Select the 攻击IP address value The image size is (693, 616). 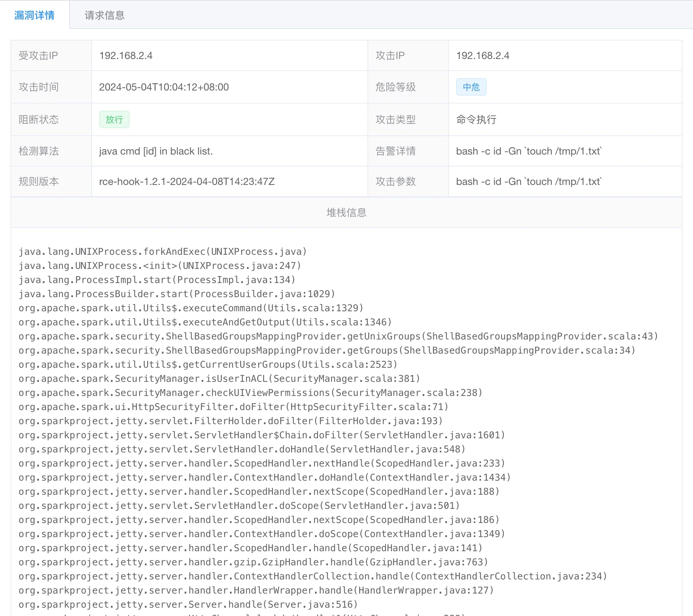(482, 56)
